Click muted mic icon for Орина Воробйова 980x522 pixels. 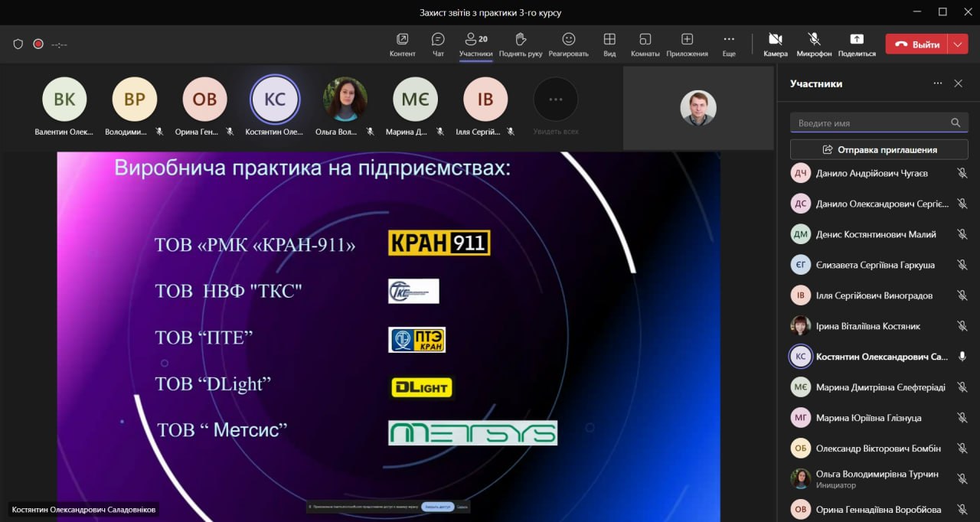[962, 510]
